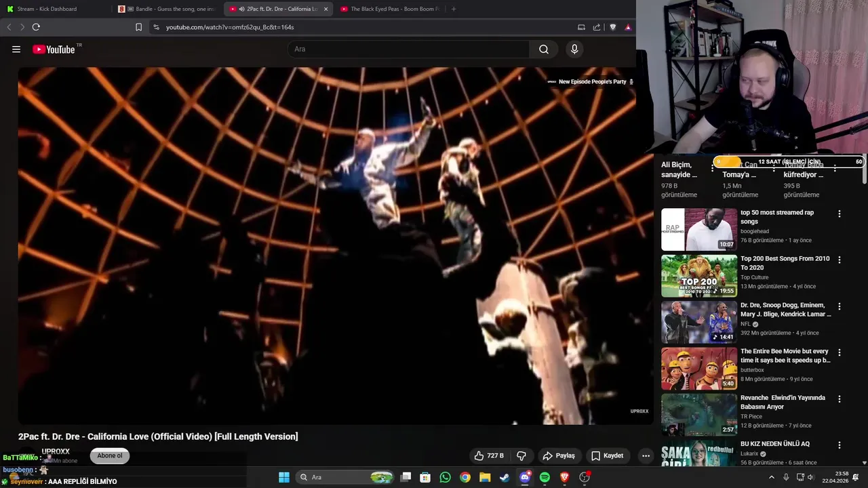Viewport: 868px width, 488px height.
Task: Click the 'Top Culture' channel name
Action: pos(755,277)
